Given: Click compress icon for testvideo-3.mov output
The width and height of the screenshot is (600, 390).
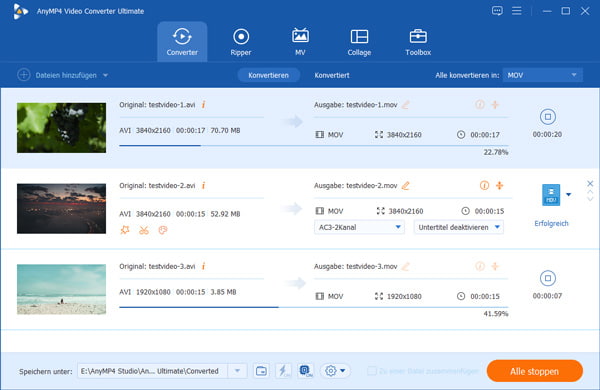Looking at the screenshot, I should pos(495,266).
